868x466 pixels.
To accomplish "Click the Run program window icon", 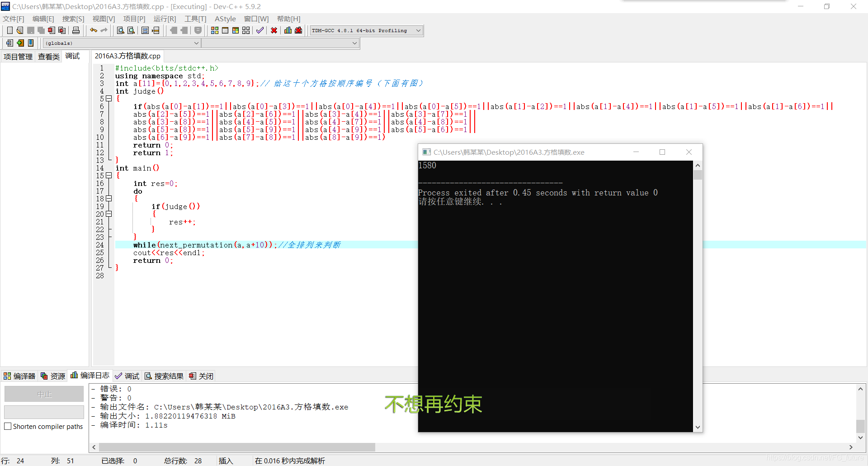I will 225,30.
